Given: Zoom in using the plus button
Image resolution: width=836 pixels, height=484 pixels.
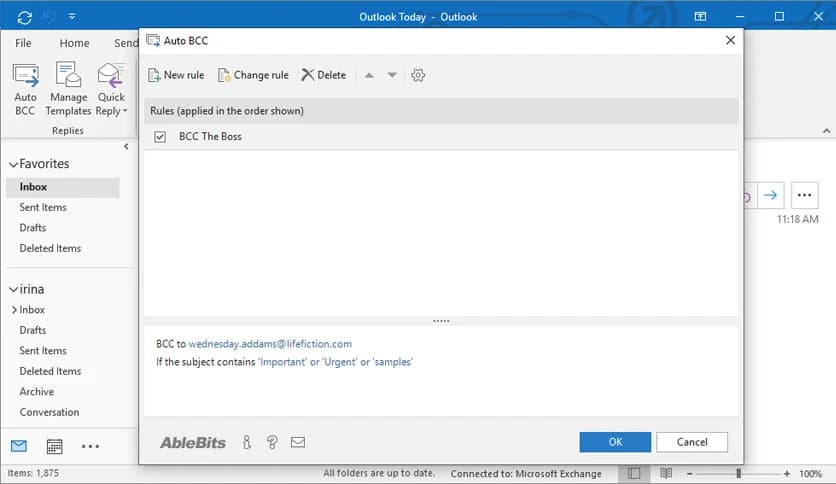Looking at the screenshot, I should click(787, 473).
